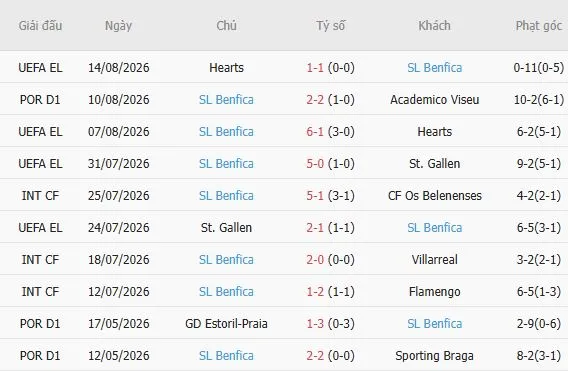Click the 6-1 score versus Hearts
Image resolution: width=568 pixels, height=371 pixels.
(315, 132)
